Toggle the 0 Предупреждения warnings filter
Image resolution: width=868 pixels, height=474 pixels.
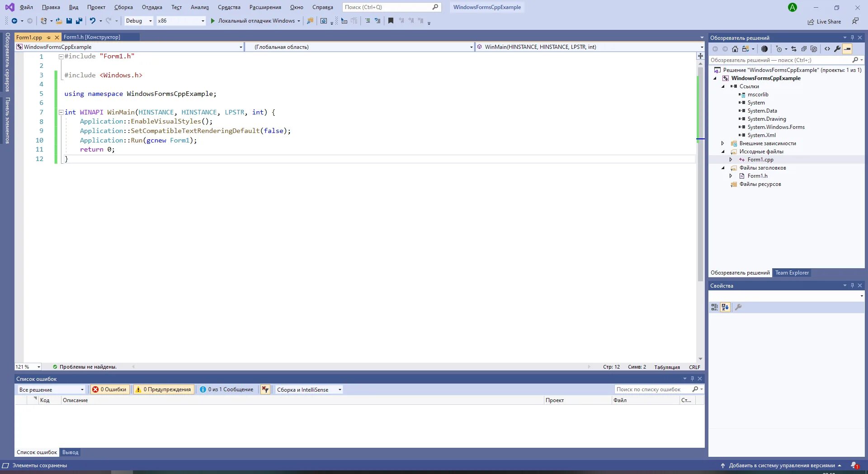[x=164, y=389]
